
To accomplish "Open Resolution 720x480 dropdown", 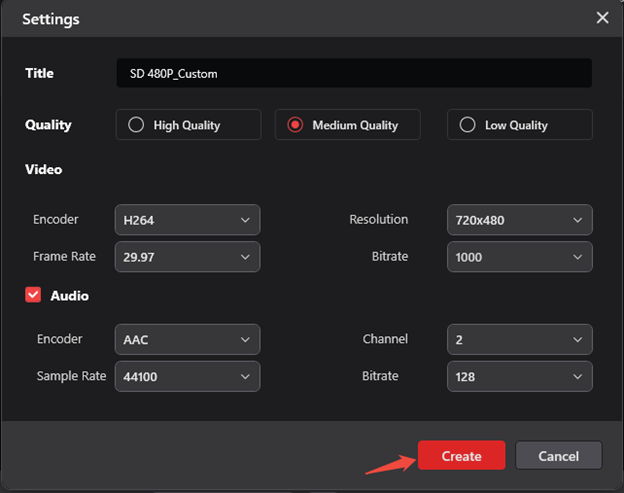I will coord(520,220).
